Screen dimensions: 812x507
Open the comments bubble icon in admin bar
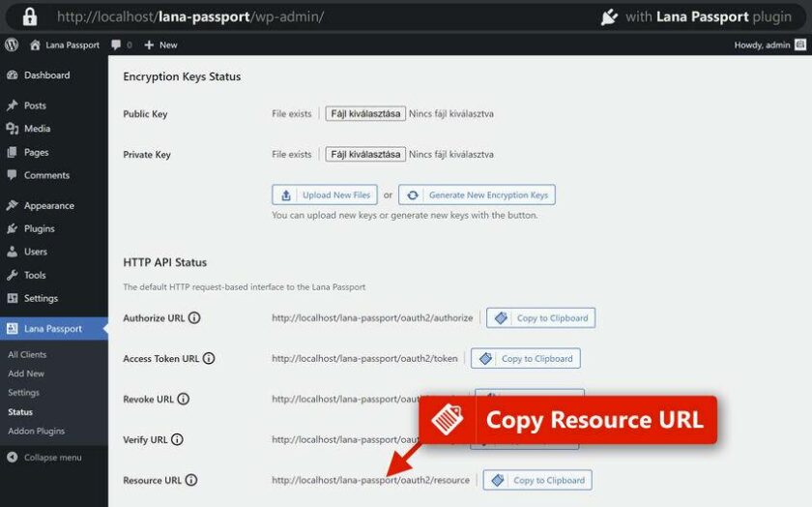click(116, 45)
